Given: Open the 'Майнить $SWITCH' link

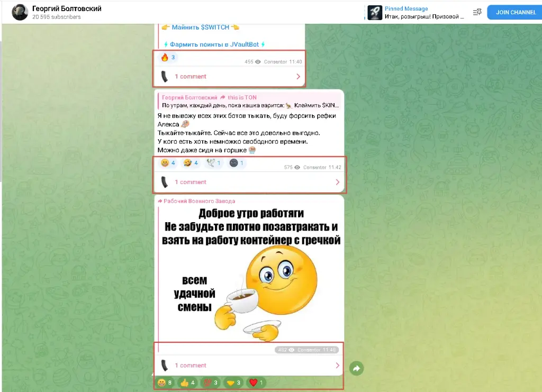Looking at the screenshot, I should (x=201, y=28).
